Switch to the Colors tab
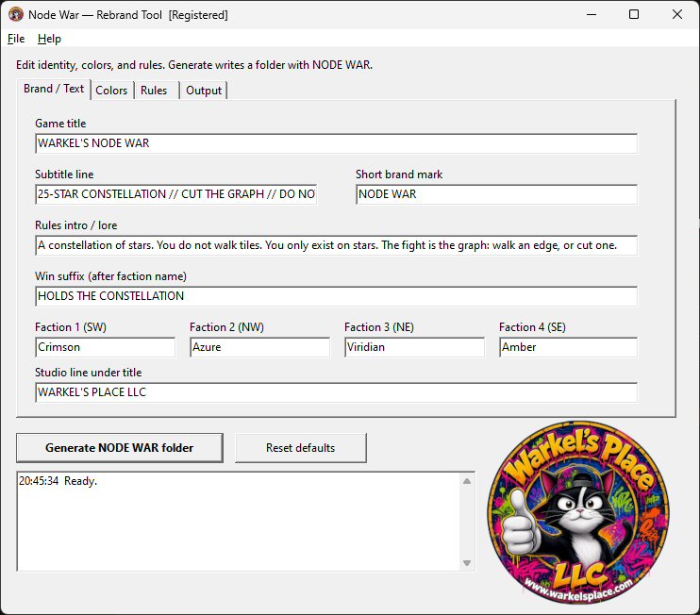The width and height of the screenshot is (700, 615). [x=111, y=91]
